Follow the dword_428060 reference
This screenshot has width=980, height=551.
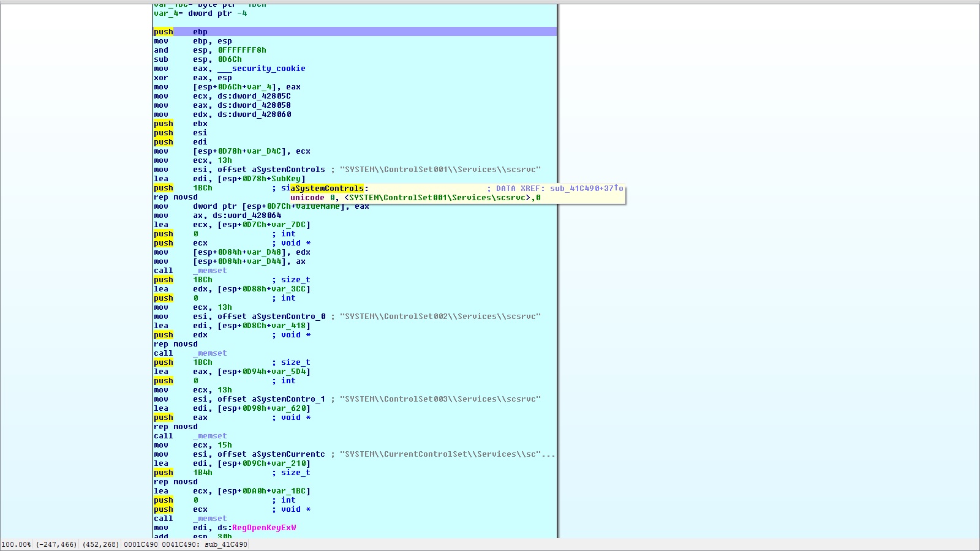pyautogui.click(x=262, y=114)
